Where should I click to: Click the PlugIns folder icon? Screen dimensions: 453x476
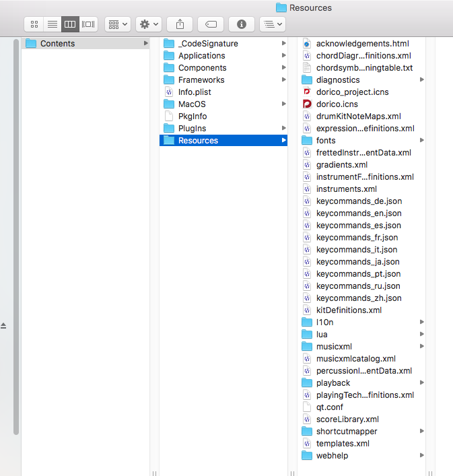pos(169,128)
